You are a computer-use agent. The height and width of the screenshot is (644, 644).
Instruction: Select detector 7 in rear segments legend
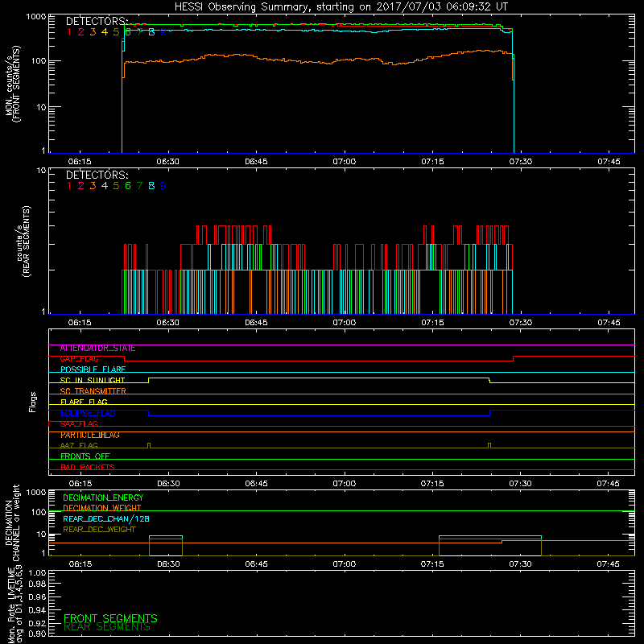(x=139, y=186)
